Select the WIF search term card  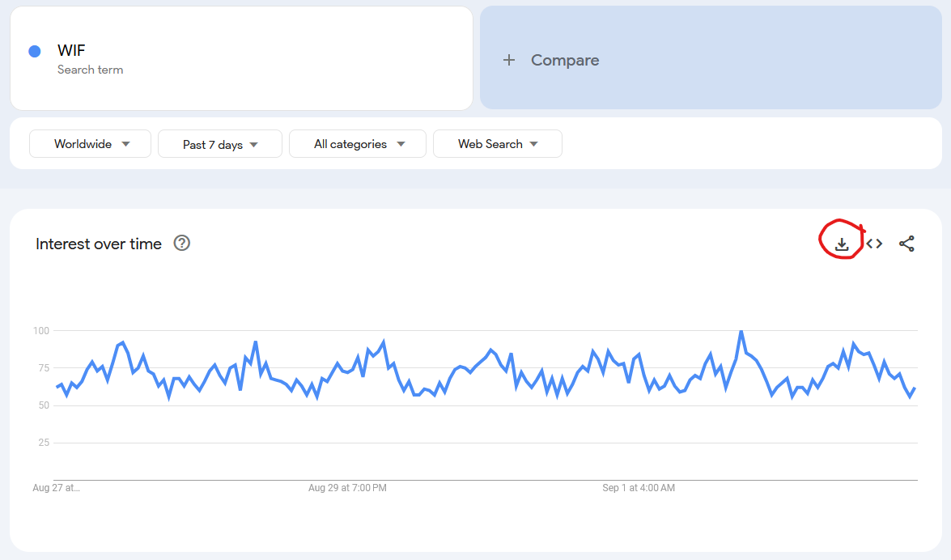point(241,57)
